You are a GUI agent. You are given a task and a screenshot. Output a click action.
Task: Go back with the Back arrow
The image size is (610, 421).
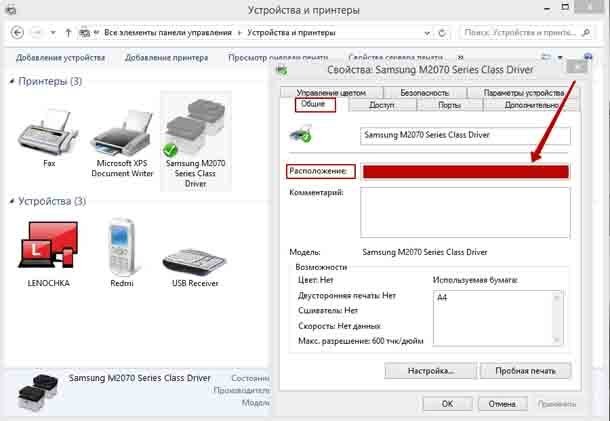tap(17, 33)
